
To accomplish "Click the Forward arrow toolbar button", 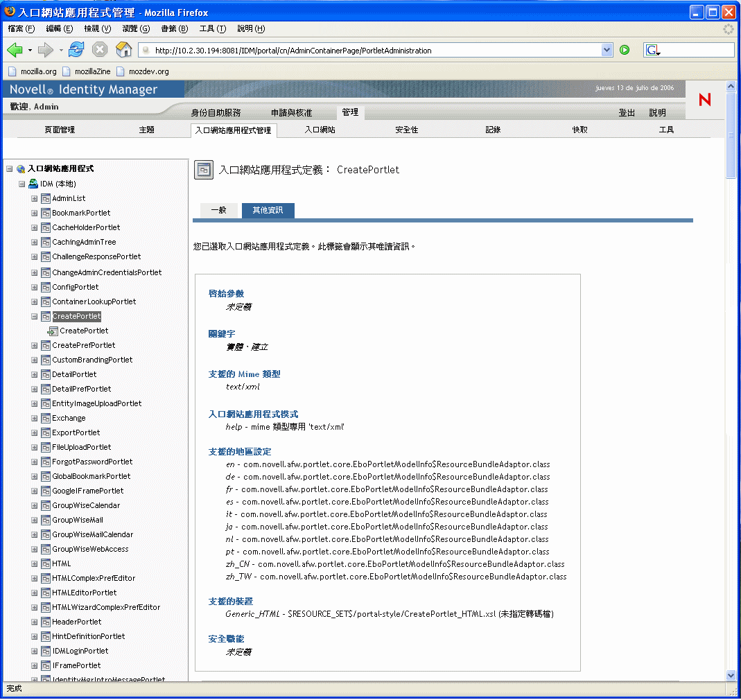I will tap(45, 50).
